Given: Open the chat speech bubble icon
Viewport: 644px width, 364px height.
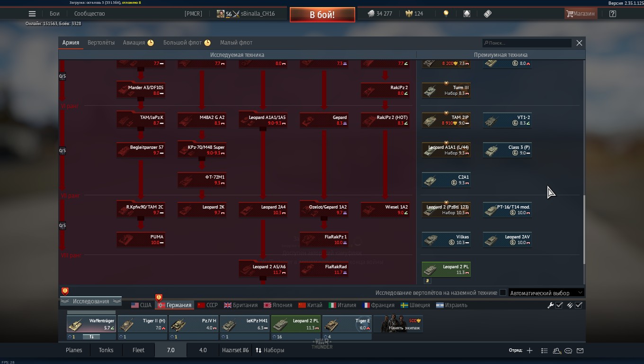Looking at the screenshot, I should click(x=568, y=351).
